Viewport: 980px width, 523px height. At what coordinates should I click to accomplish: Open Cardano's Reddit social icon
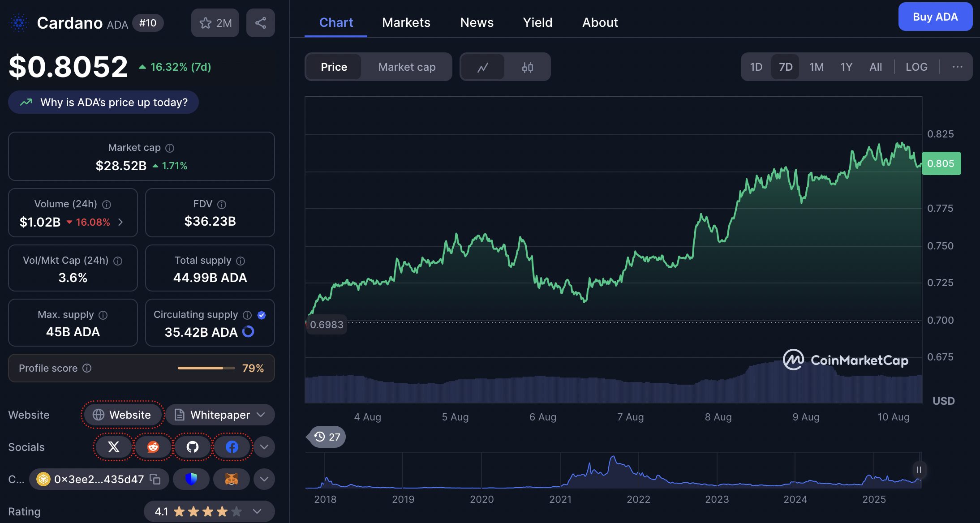(153, 447)
